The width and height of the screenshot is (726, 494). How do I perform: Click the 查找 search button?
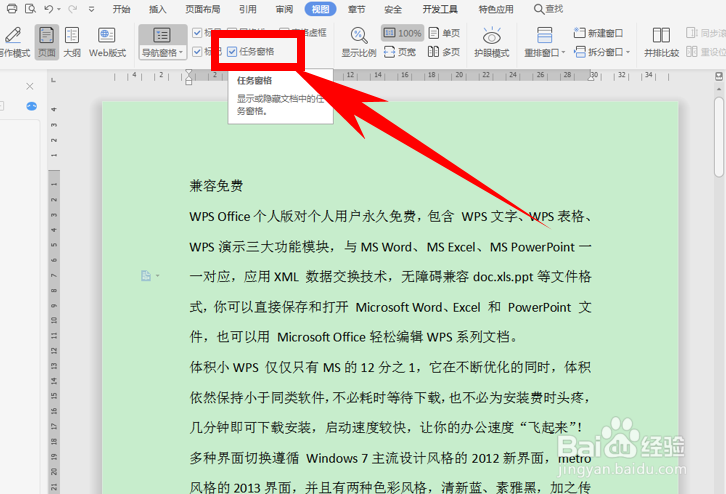[x=549, y=9]
